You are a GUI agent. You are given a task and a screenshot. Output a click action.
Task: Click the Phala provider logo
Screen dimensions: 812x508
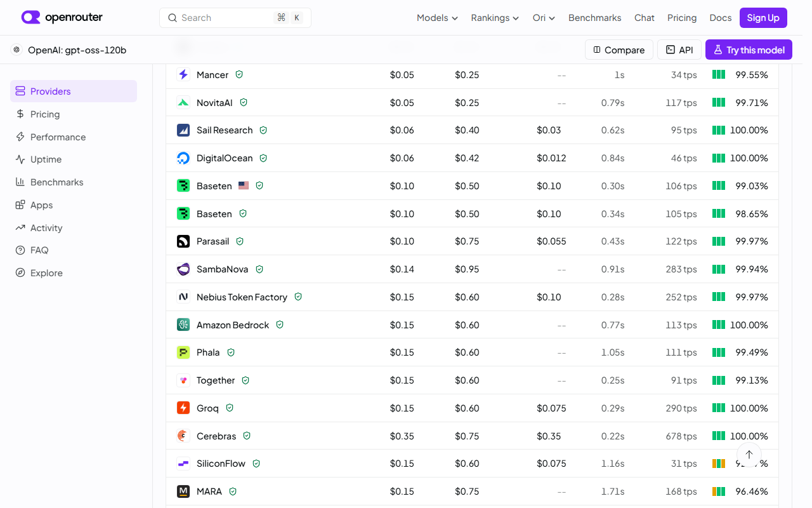[x=183, y=352]
